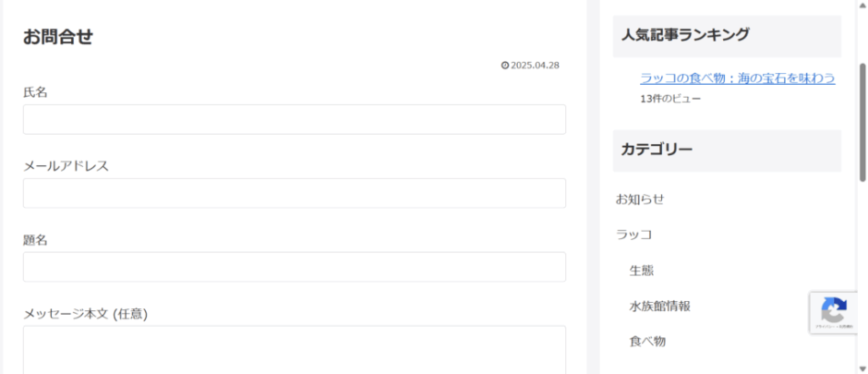
Task: Open the お知らせ category
Action: [640, 199]
